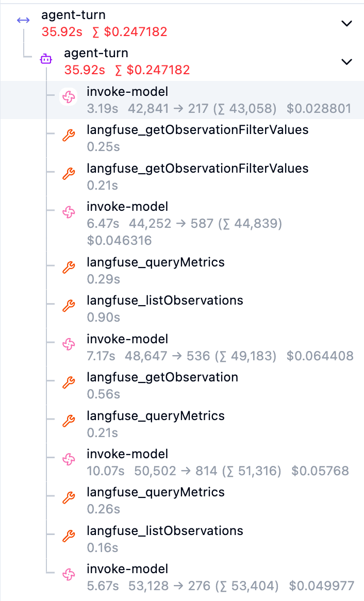Click wrench icon of 0.29s langfuse_queryMetrics

[x=69, y=268]
